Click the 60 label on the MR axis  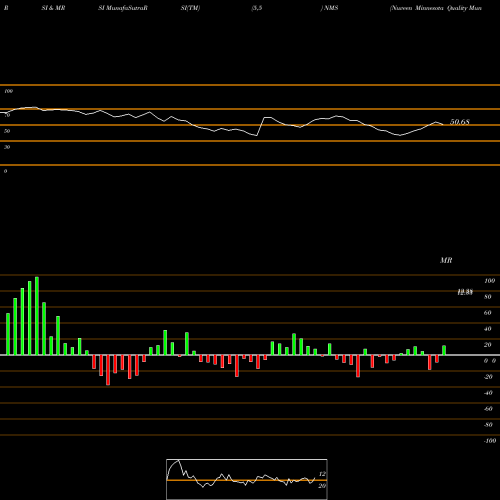pos(487,313)
